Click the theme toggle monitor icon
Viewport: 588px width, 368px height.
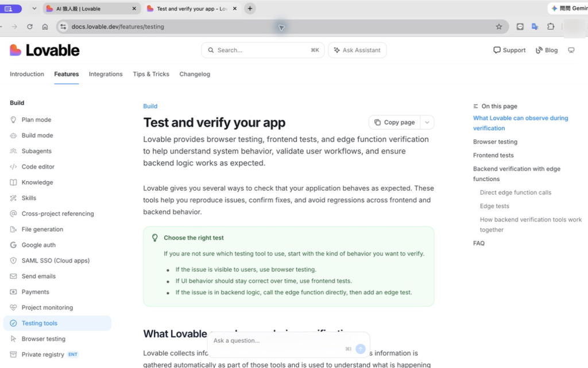coord(571,50)
